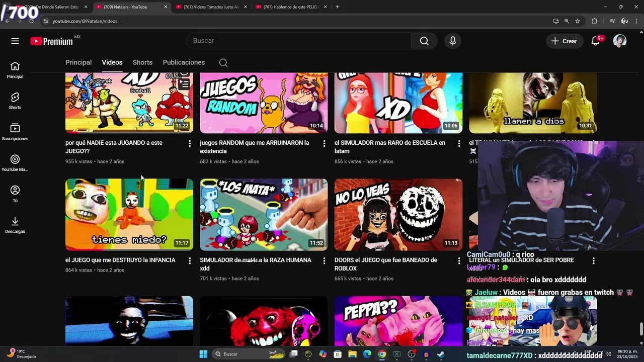Open Microsoft Edge from the taskbar
Viewport: 644px width, 362px height.
(x=367, y=354)
